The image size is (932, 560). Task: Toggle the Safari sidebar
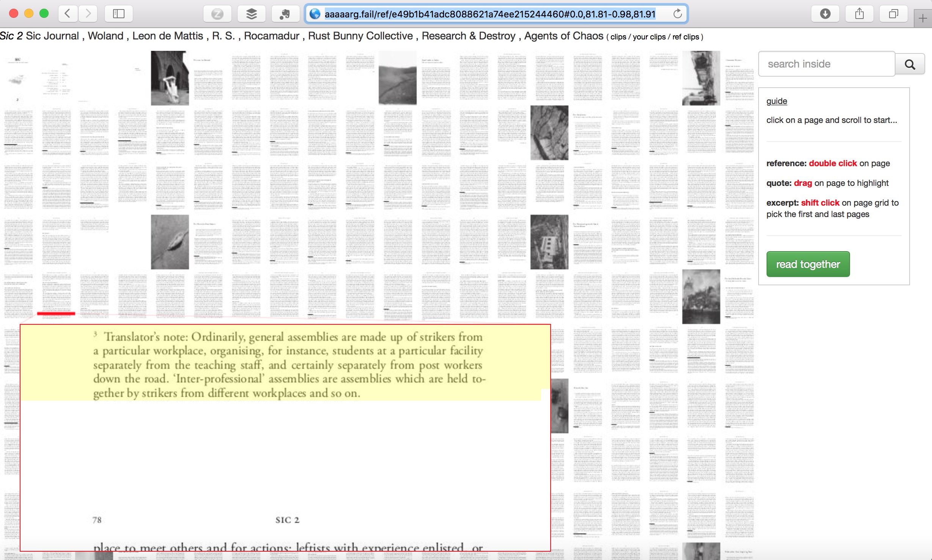tap(118, 14)
